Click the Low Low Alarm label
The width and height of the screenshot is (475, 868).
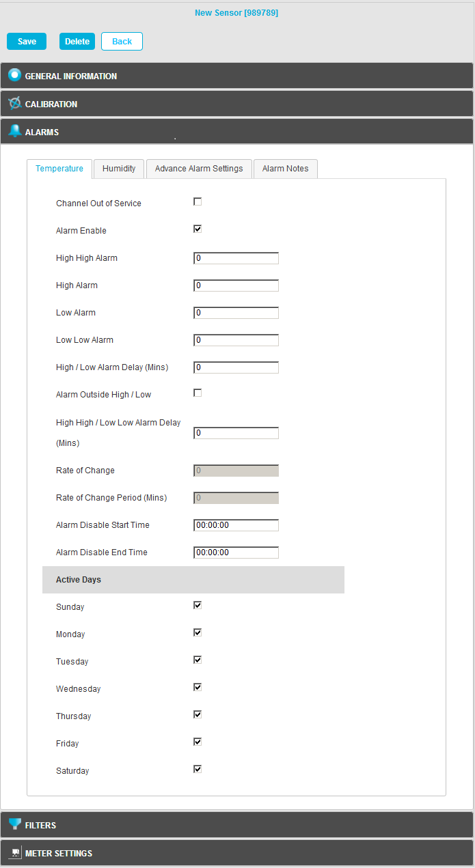[x=85, y=340]
